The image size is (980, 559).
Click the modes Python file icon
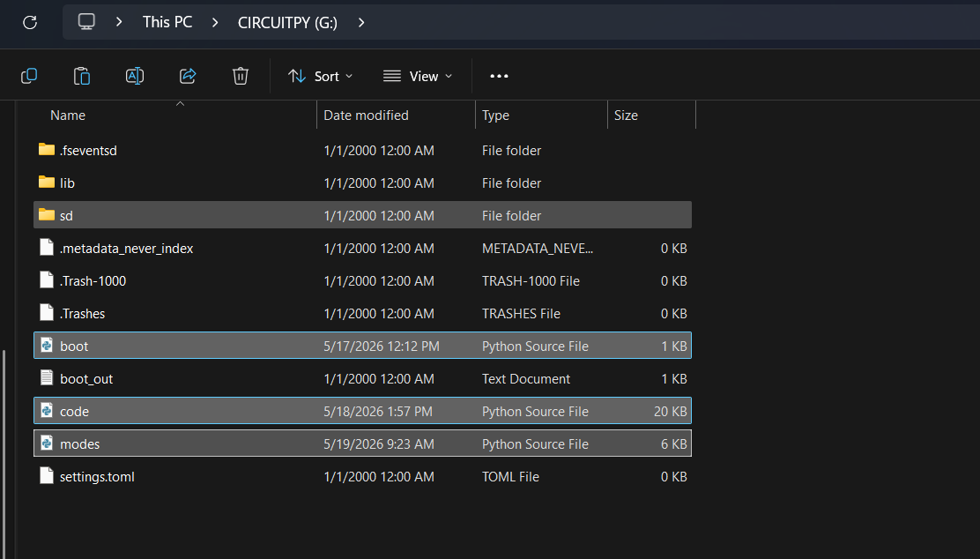point(46,443)
